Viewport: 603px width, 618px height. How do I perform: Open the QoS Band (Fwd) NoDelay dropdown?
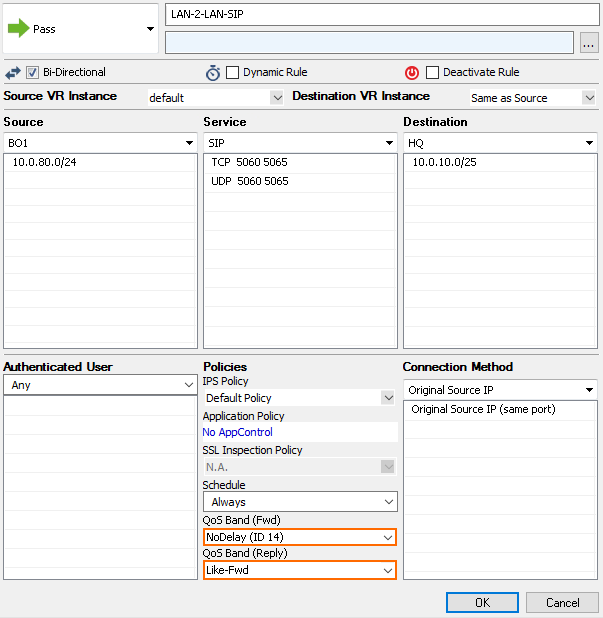[x=300, y=537]
